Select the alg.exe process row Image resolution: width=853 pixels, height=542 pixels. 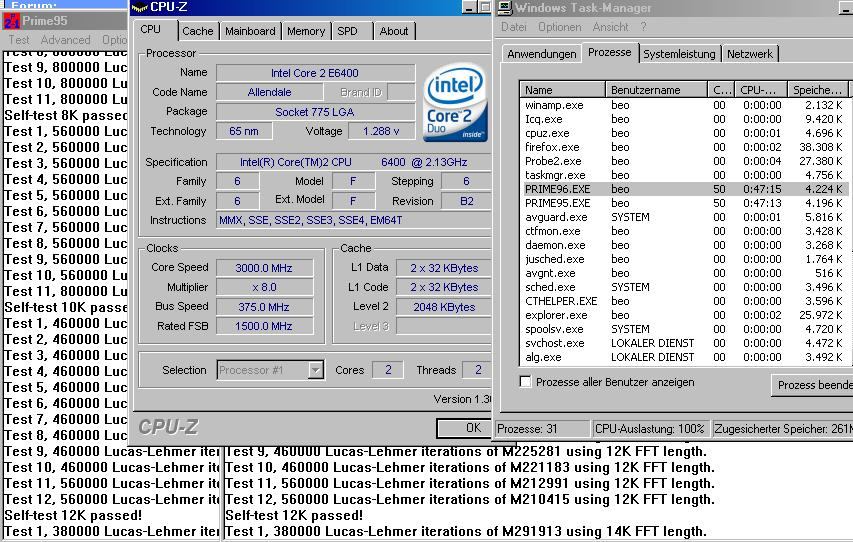pos(684,357)
